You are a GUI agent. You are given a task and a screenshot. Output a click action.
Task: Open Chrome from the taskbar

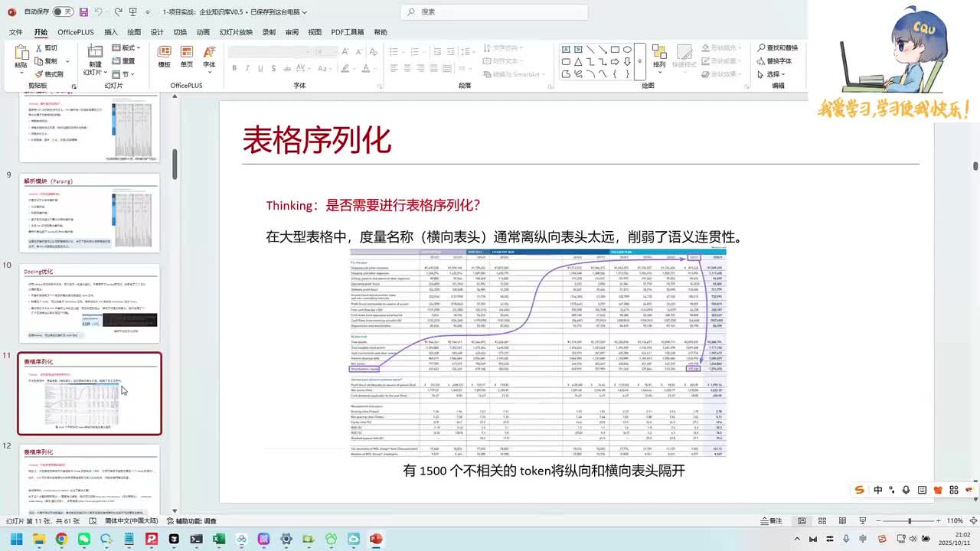(61, 540)
